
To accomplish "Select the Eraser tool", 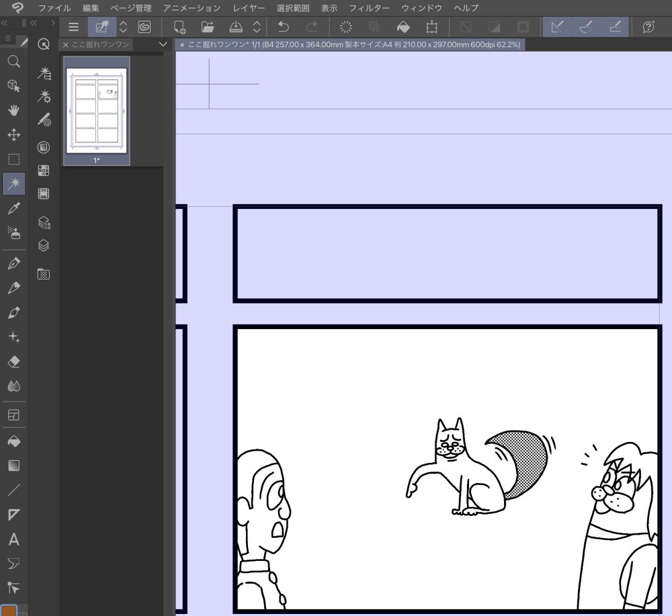I will tap(13, 361).
